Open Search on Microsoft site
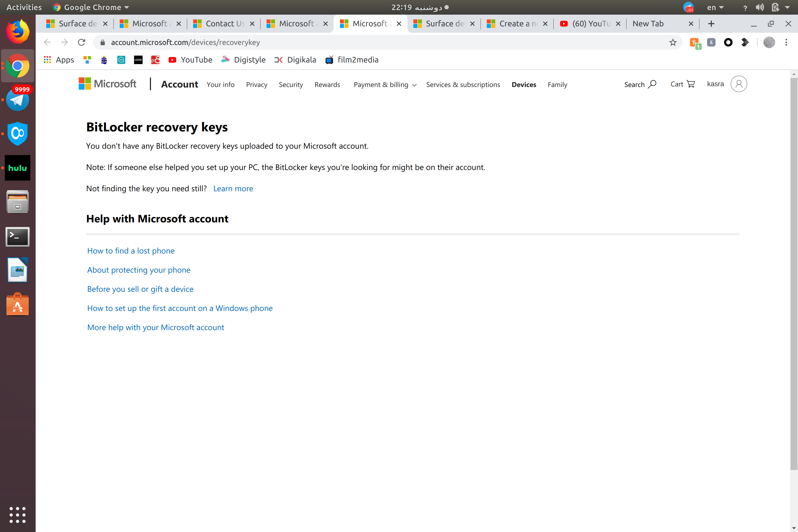This screenshot has height=532, width=798. coord(640,84)
